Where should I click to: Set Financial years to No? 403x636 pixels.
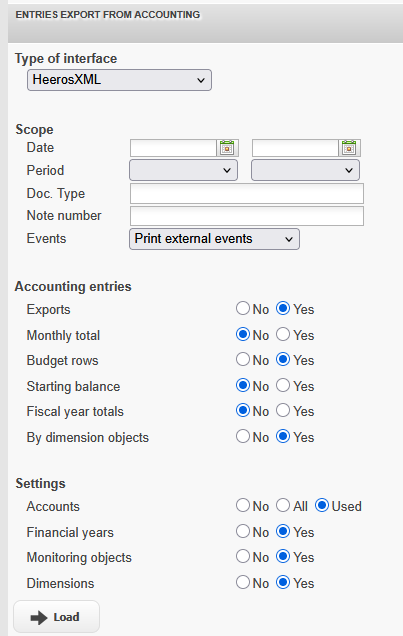(243, 531)
